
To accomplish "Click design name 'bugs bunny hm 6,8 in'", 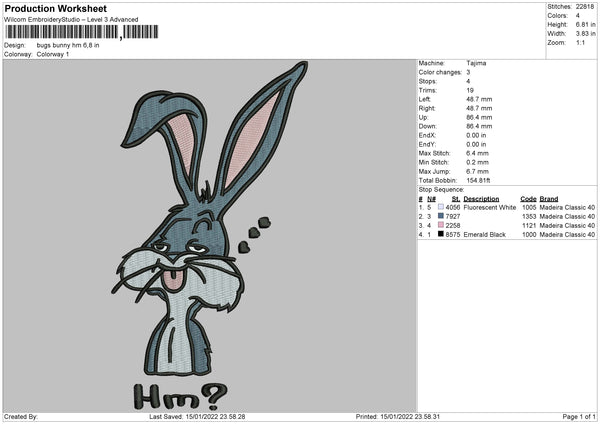I will 68,45.
